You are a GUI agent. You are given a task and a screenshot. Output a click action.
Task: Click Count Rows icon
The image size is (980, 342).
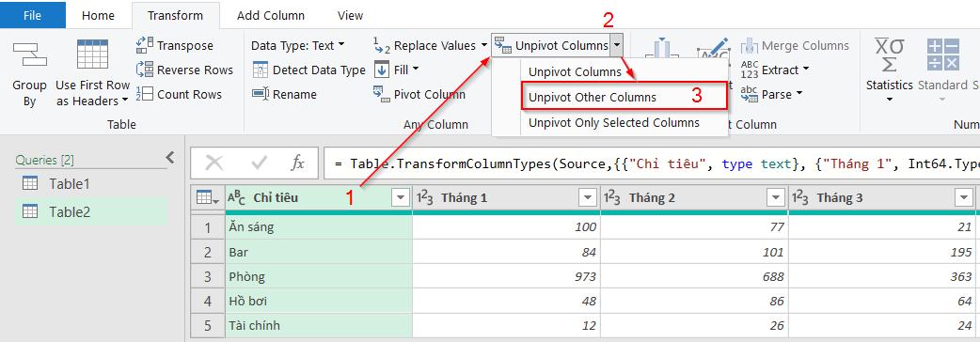pos(145,94)
